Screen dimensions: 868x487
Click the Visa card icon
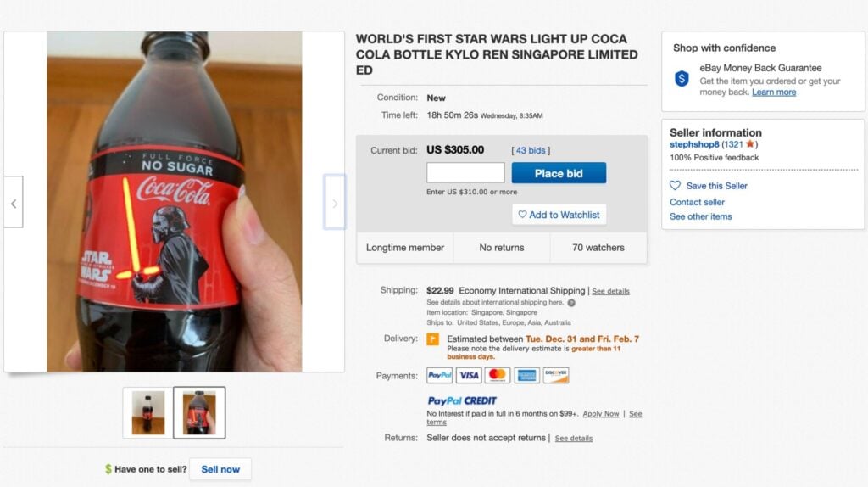pos(469,375)
